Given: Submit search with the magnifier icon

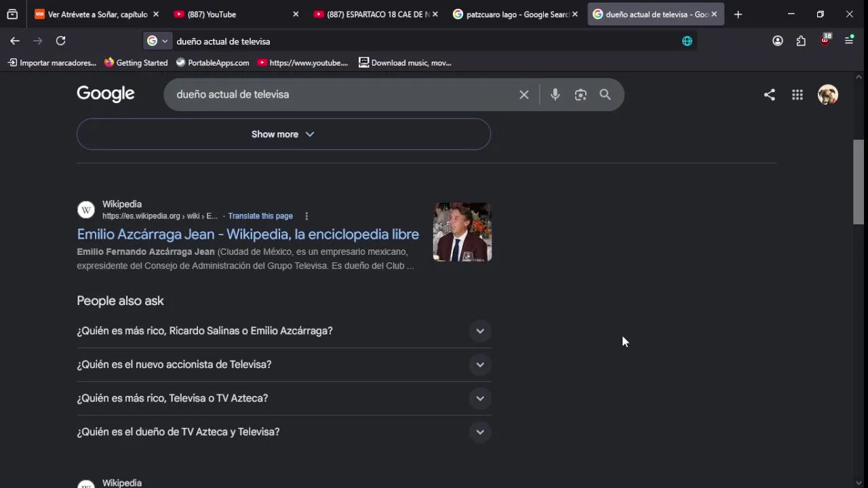Looking at the screenshot, I should tap(606, 95).
